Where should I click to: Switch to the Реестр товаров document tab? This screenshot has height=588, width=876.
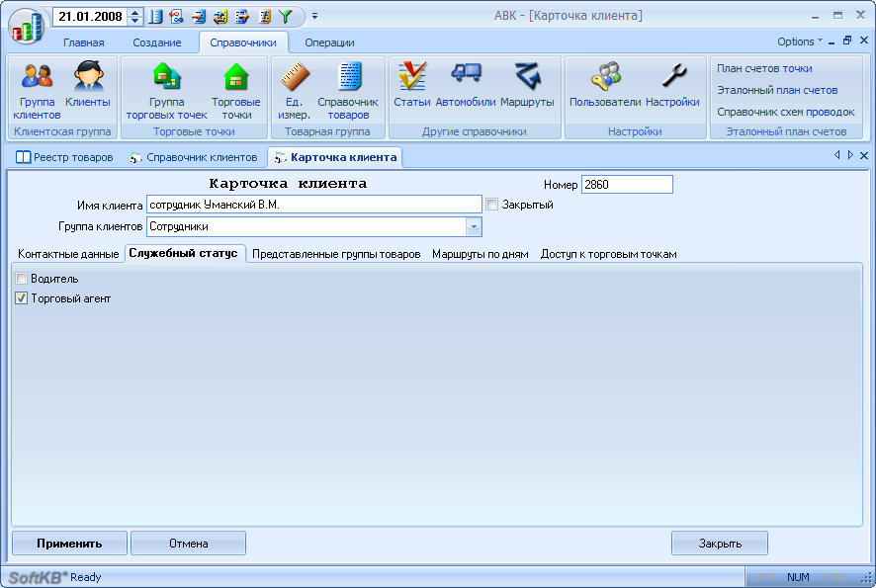64,157
